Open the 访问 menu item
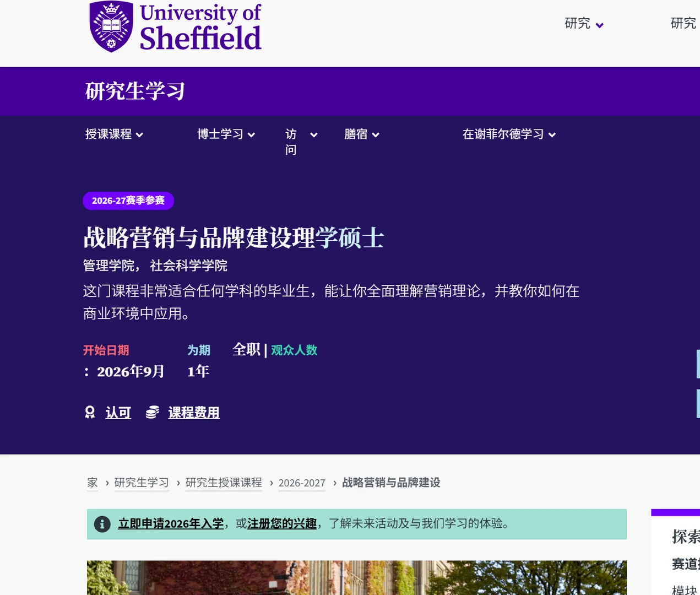This screenshot has width=700, height=595. pyautogui.click(x=291, y=142)
